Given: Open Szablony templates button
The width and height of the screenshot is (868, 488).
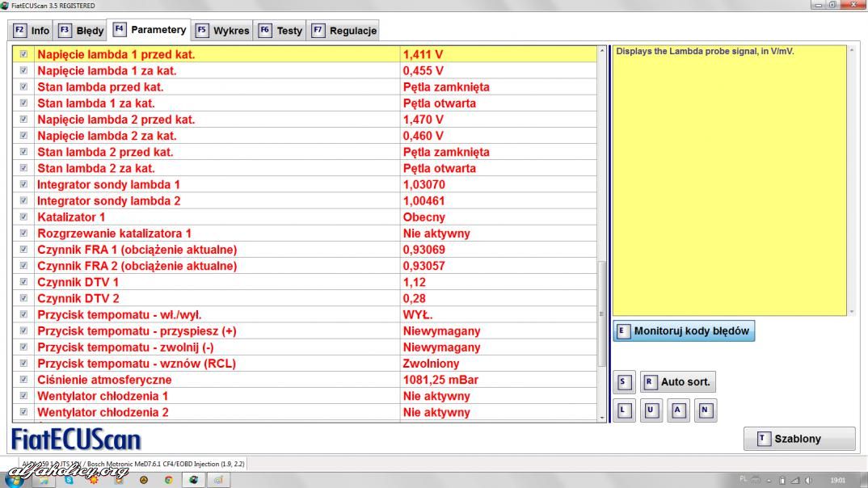Looking at the screenshot, I should [798, 439].
